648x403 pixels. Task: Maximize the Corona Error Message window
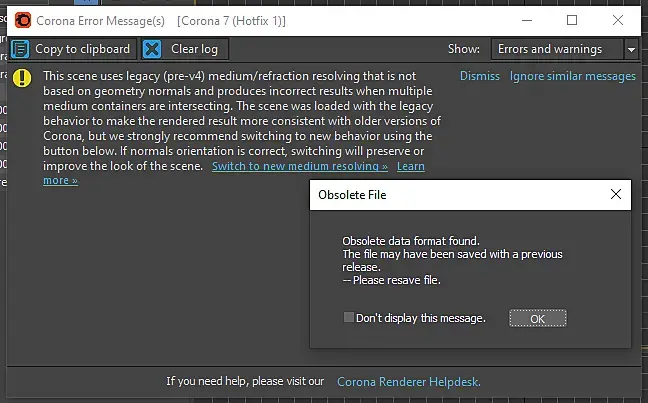click(572, 20)
